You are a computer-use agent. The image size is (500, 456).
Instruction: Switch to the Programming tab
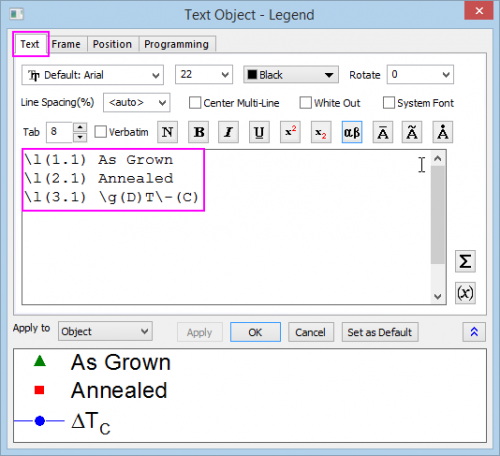(177, 44)
